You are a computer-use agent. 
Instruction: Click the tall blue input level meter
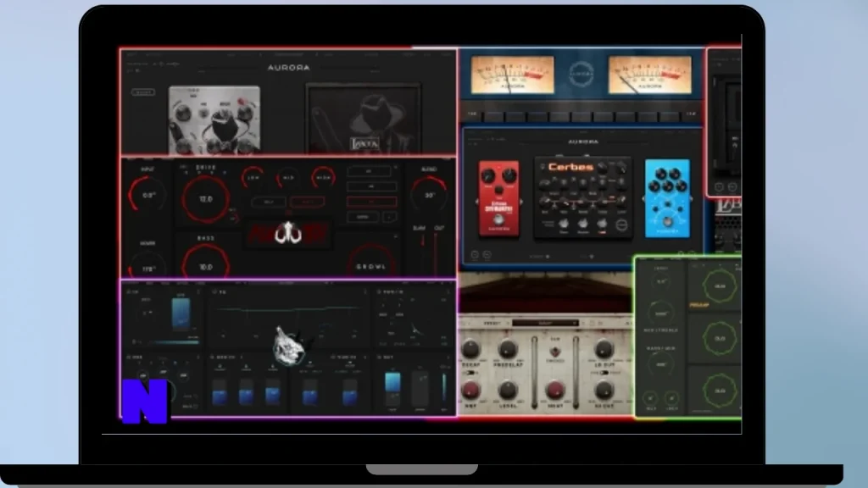click(181, 313)
